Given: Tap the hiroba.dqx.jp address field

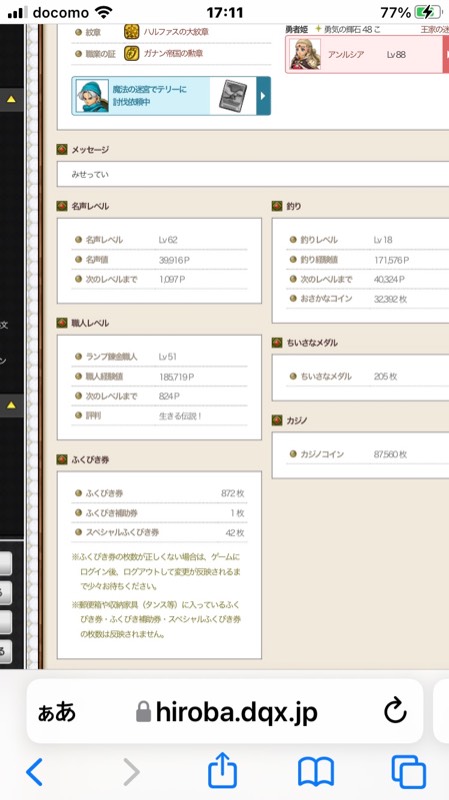Looking at the screenshot, I should click(225, 711).
